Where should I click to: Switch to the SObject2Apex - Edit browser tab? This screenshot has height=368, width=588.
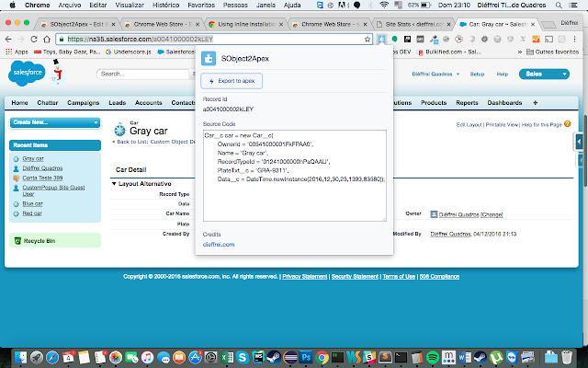77,24
